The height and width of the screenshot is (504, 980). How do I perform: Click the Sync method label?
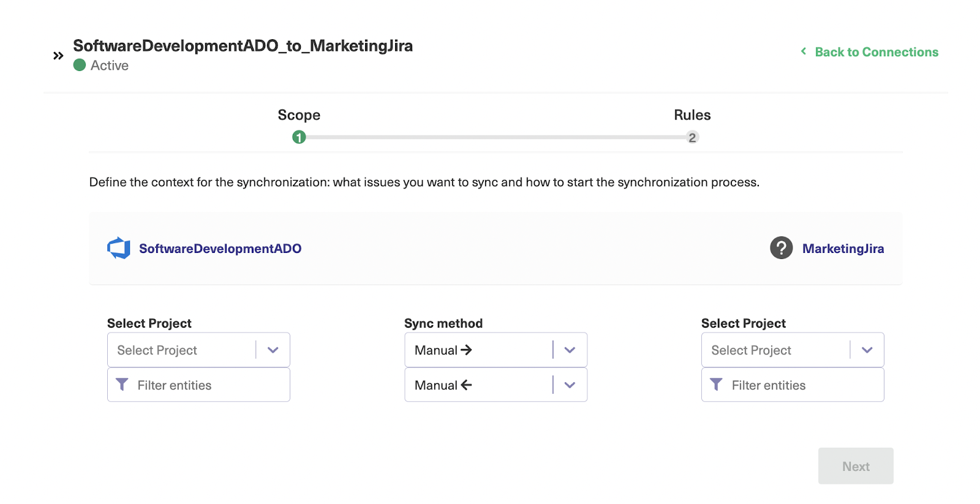443,323
